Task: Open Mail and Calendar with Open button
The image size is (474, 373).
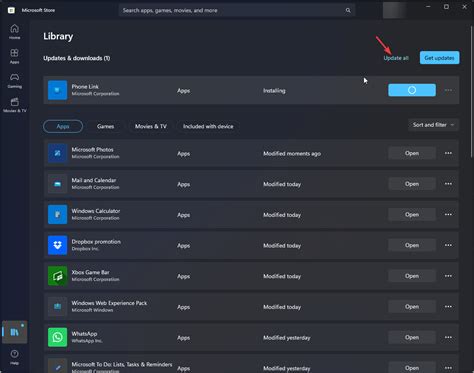Action: tap(412, 184)
